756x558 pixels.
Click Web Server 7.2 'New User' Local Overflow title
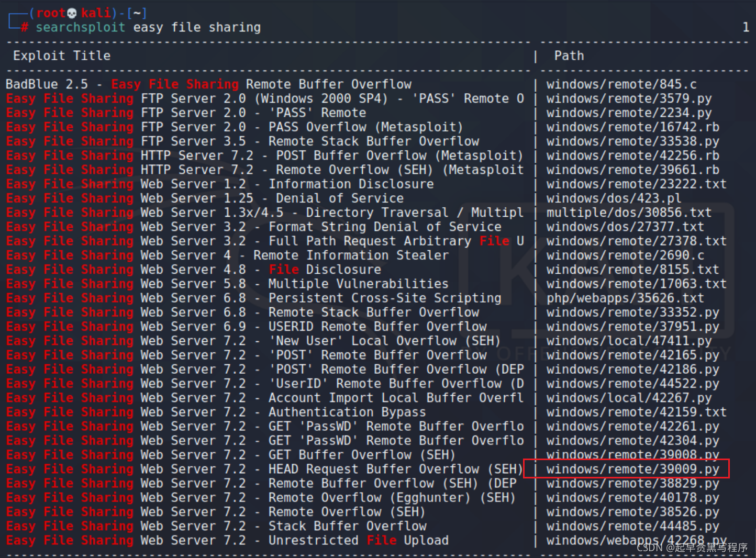(253, 341)
